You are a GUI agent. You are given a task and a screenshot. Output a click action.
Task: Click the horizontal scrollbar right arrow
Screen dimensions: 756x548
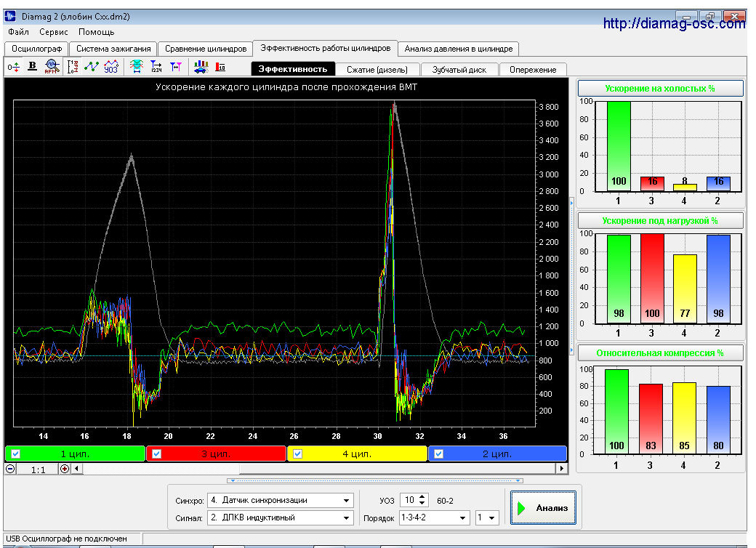[561, 469]
